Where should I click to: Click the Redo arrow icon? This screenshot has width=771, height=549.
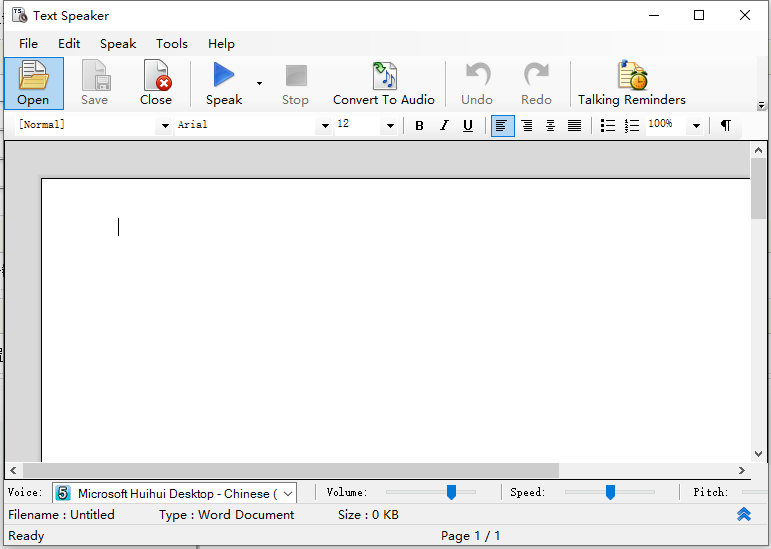(536, 83)
